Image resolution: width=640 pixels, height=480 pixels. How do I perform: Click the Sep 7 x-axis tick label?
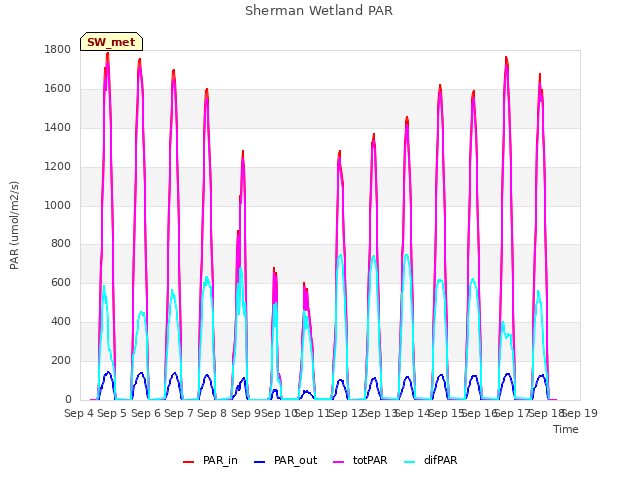click(x=179, y=413)
